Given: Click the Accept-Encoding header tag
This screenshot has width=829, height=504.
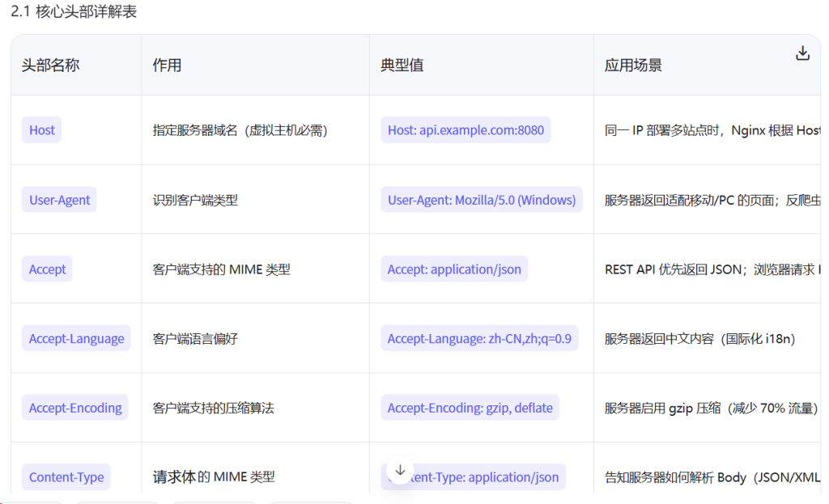Looking at the screenshot, I should [x=75, y=409].
